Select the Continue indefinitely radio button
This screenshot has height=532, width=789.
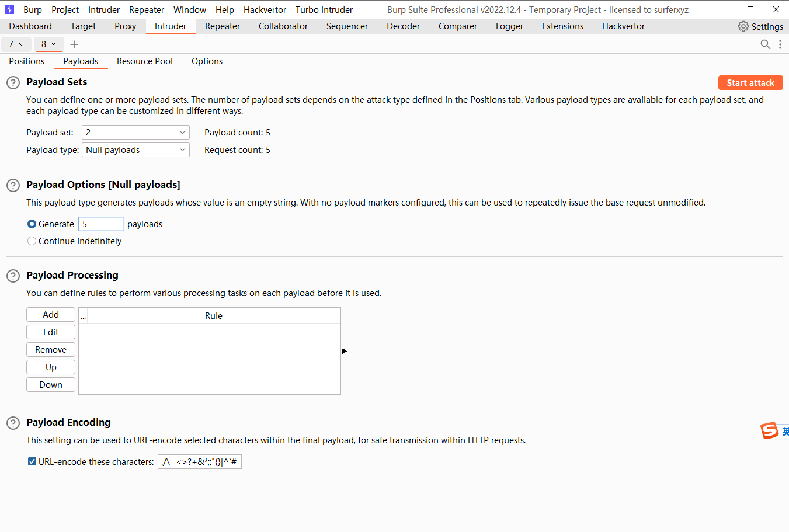[x=32, y=241]
